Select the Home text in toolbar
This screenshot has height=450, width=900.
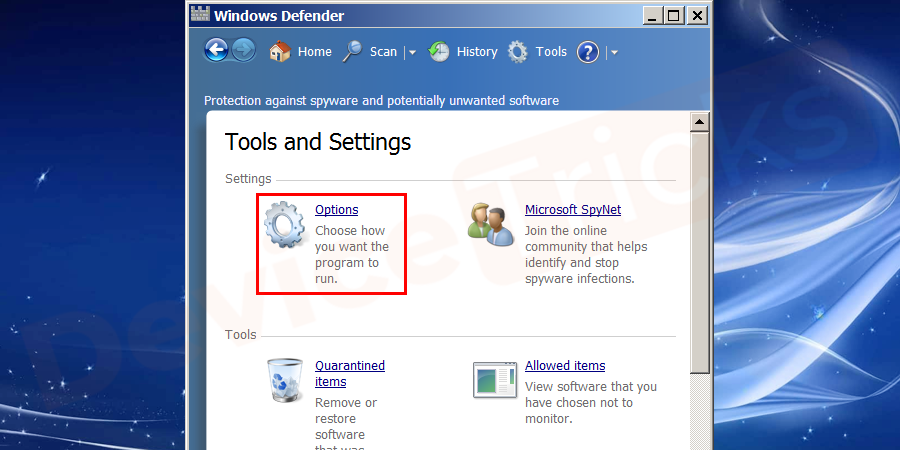click(314, 52)
